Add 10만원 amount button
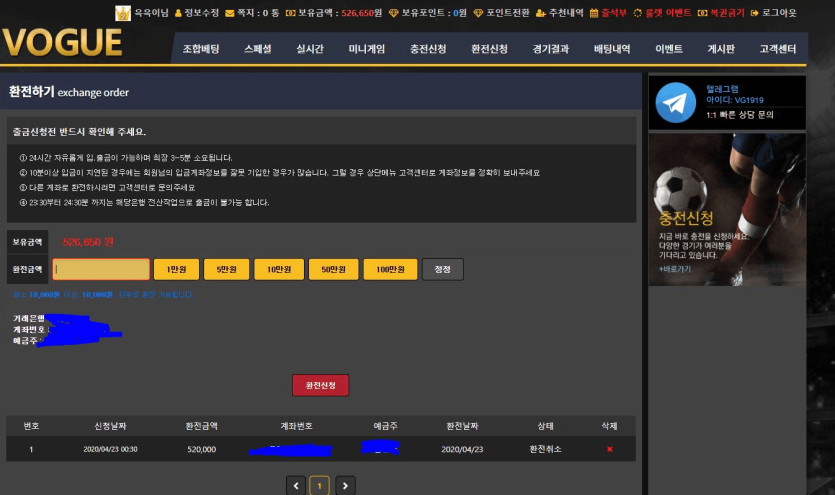The image size is (835, 495). pos(279,269)
